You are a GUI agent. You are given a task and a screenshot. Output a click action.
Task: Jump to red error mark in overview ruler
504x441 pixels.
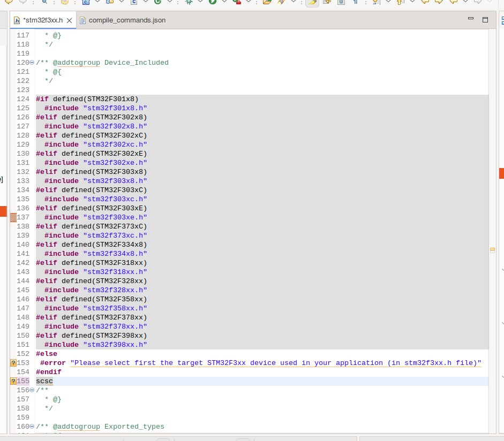(501, 173)
